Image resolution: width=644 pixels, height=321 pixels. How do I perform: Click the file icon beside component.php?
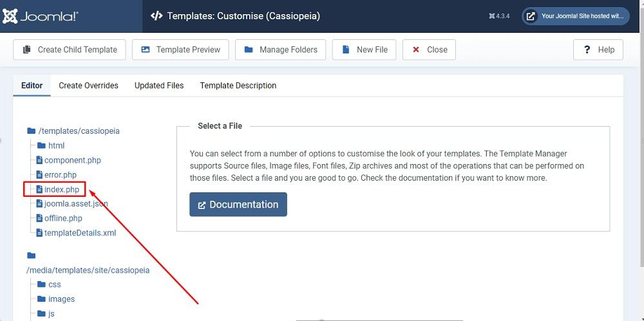[39, 160]
